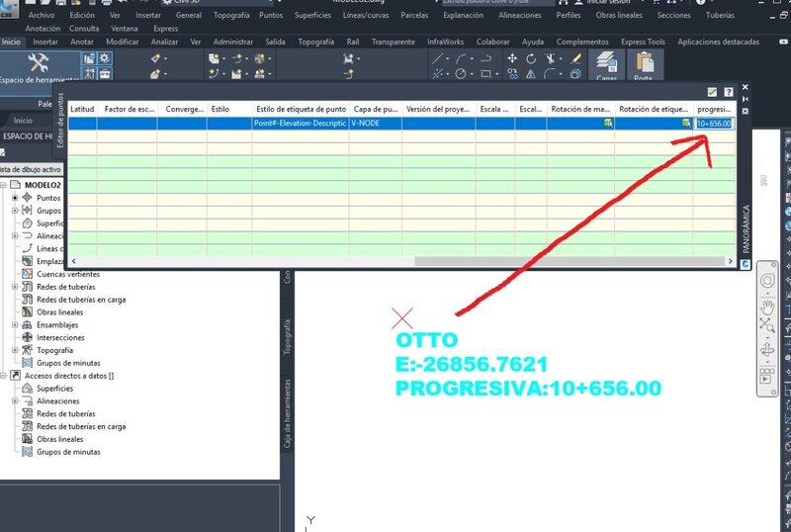The width and height of the screenshot is (791, 532).
Task: Click the Rotación de marca cell picker icon
Action: (608, 123)
